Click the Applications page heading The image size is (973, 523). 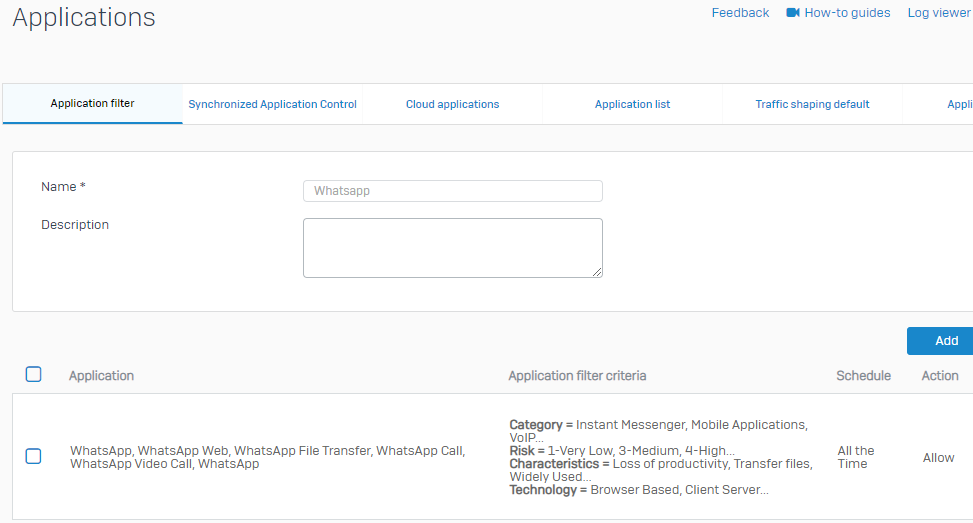(x=84, y=17)
